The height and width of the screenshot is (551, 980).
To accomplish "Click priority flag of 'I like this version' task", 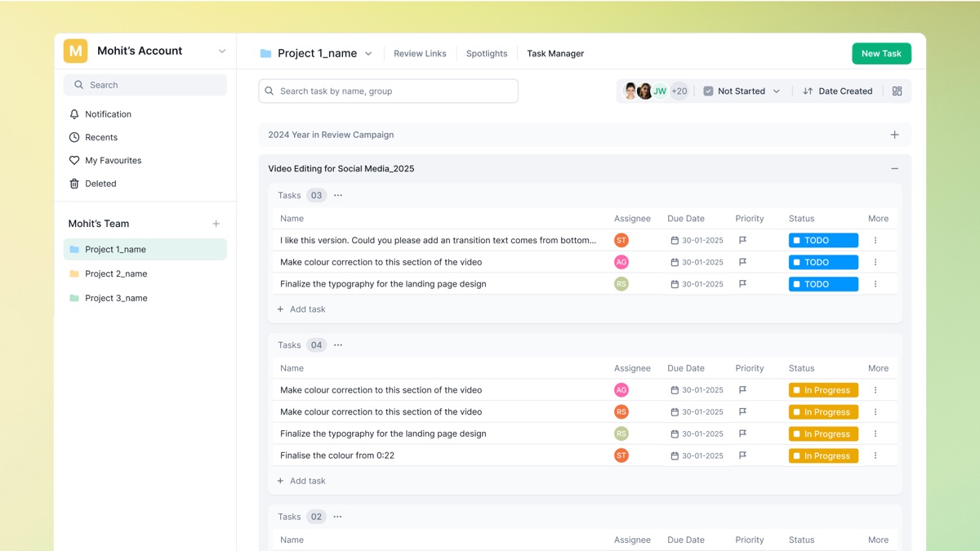I will (742, 240).
